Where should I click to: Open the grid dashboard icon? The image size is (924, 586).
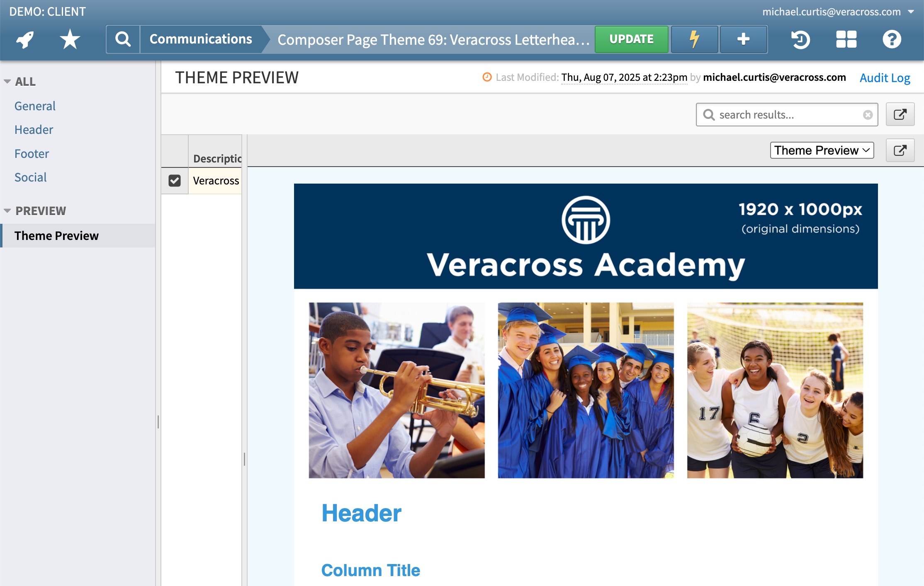click(x=846, y=39)
